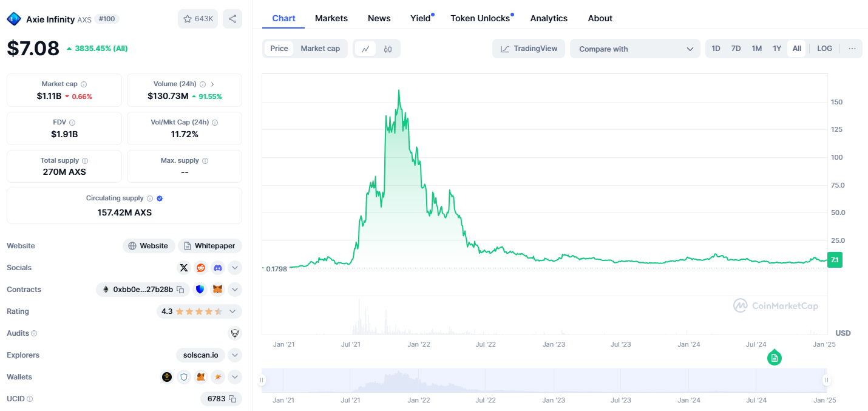Open the Reddit social link

201,268
